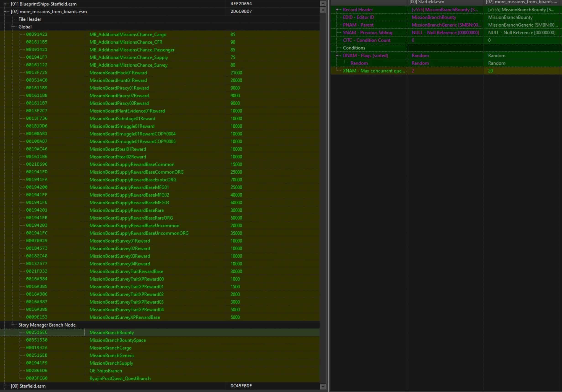The height and width of the screenshot is (392, 562).
Task: Click the scroll down arrow of tree view
Action: point(323,387)
